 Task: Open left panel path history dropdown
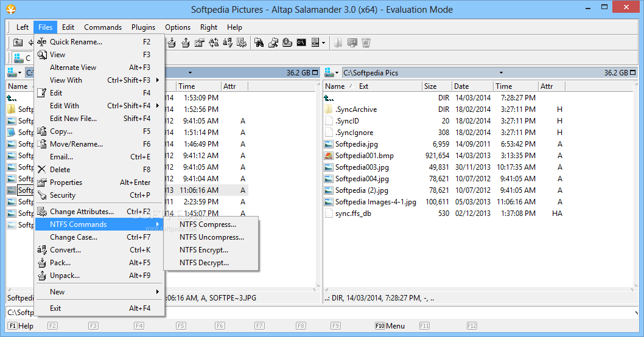coord(190,72)
